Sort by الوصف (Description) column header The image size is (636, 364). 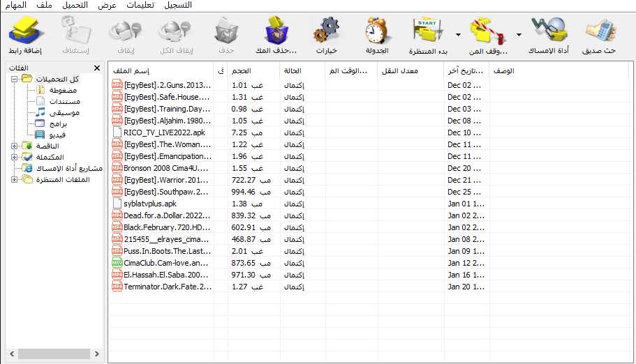(560, 70)
